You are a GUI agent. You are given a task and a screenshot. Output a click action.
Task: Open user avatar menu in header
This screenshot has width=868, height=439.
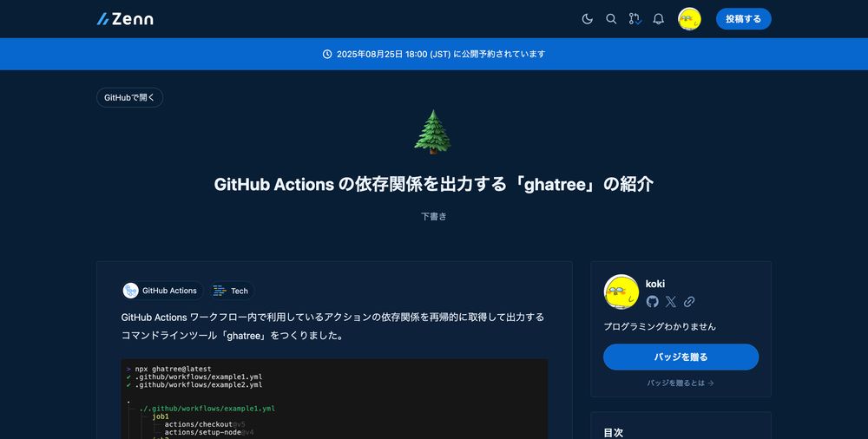tap(689, 19)
